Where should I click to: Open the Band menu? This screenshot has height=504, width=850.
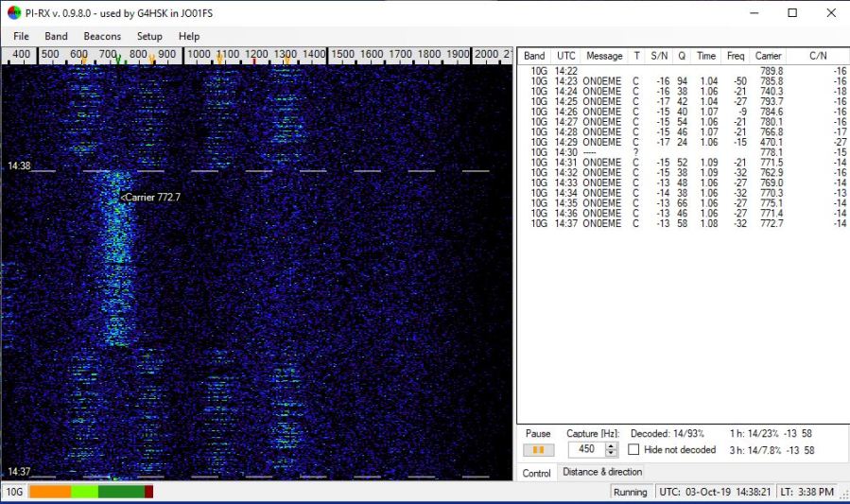coord(56,36)
